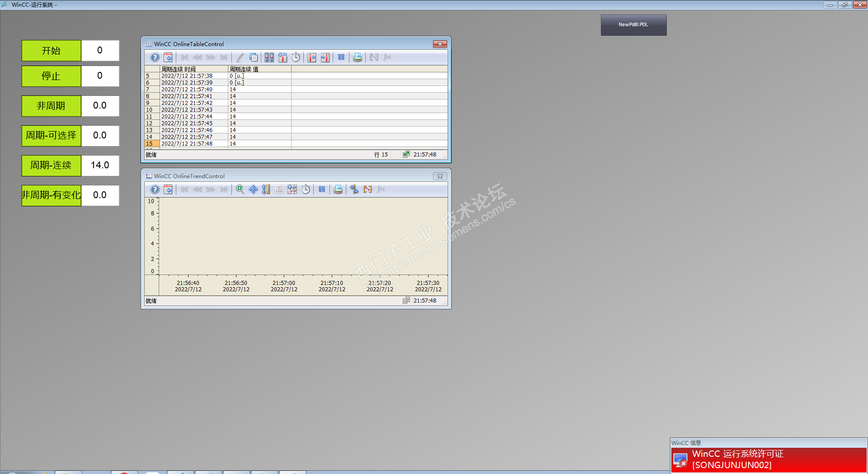This screenshot has height=474, width=868.
Task: Click the blue arrows icon in OnlineTrendControl
Action: (x=354, y=190)
